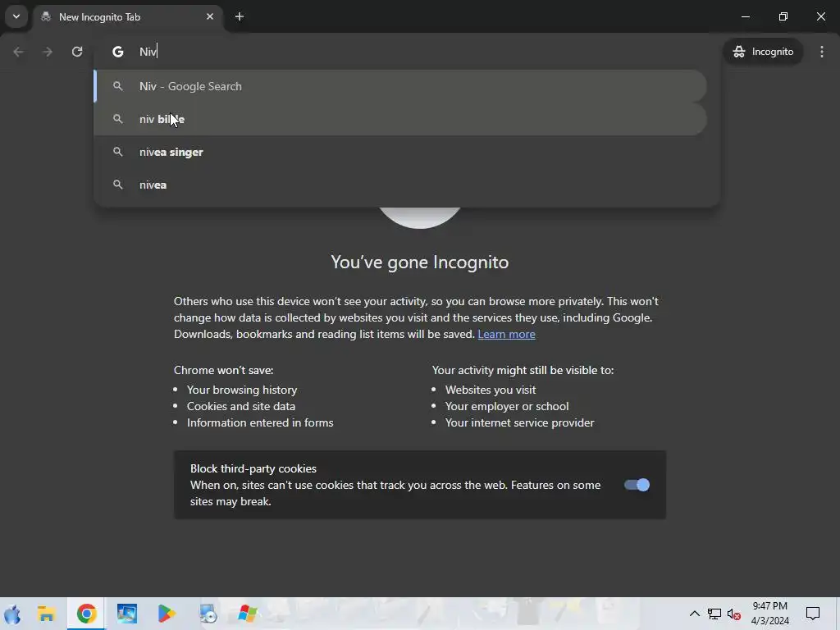The height and width of the screenshot is (630, 840).
Task: Click the network status tray icon
Action: coord(714,614)
